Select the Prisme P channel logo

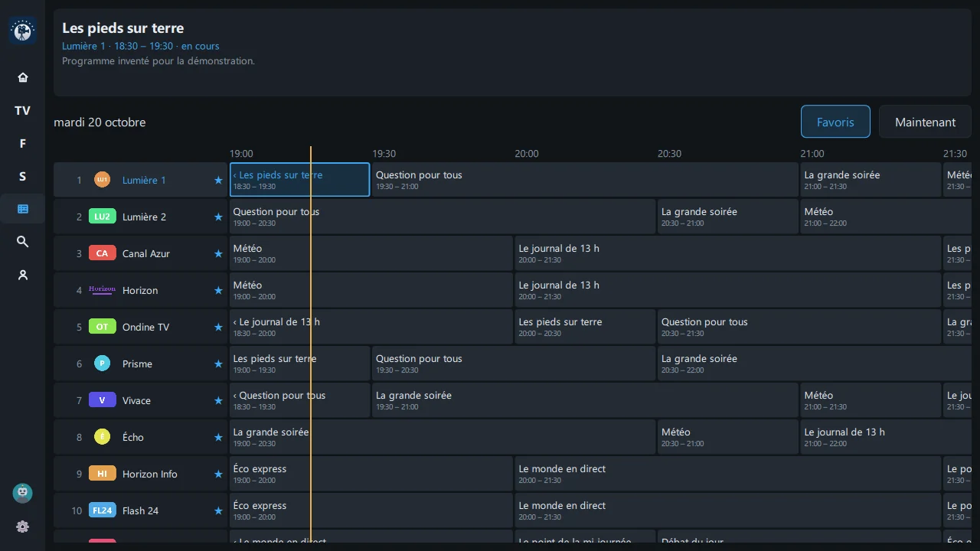click(102, 364)
